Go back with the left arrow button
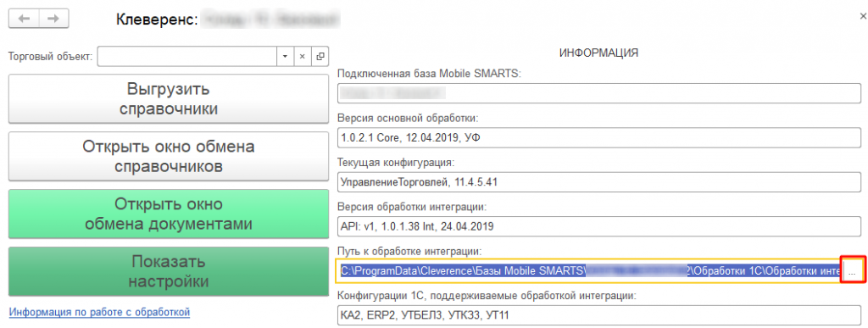 click(x=23, y=19)
